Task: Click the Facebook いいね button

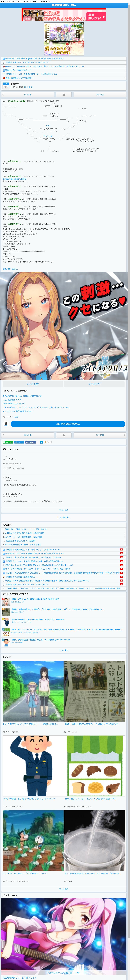Action: [31, 442]
